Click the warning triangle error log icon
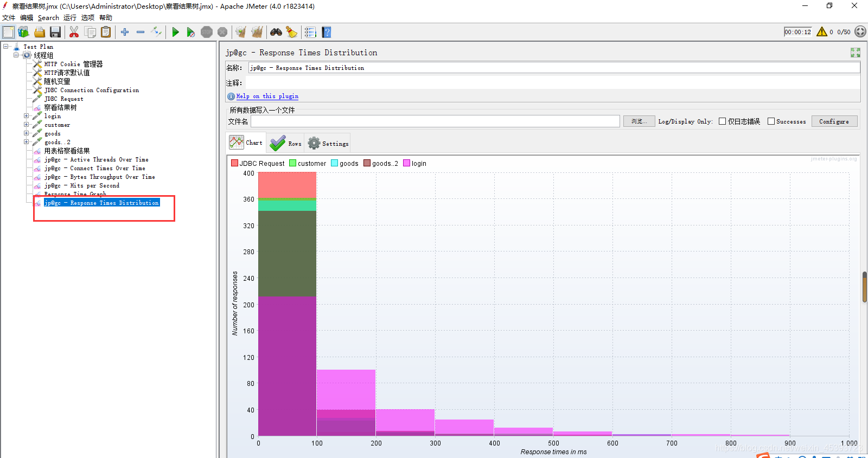The image size is (868, 458). pos(822,31)
